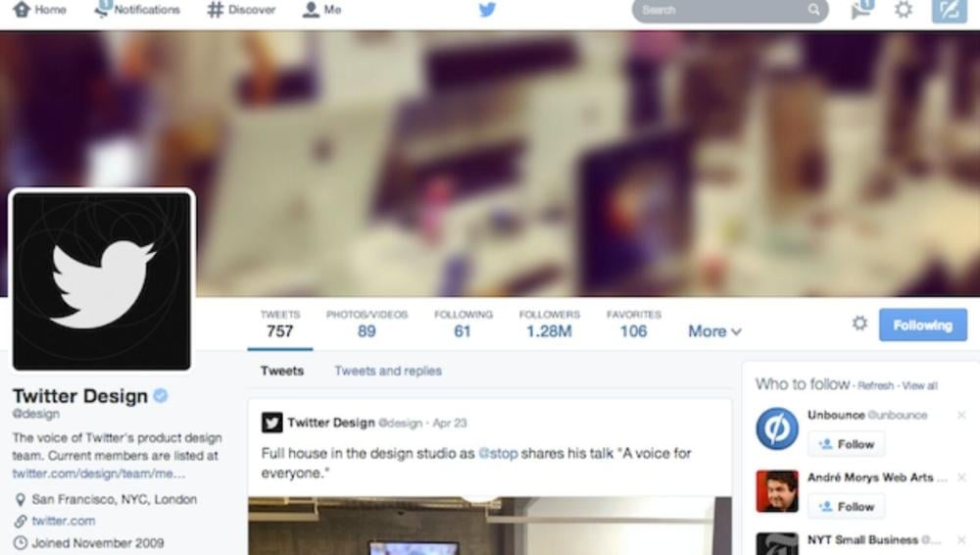Screen dimensions: 980x555
Task: Open the Home navigation icon
Action: point(22,10)
